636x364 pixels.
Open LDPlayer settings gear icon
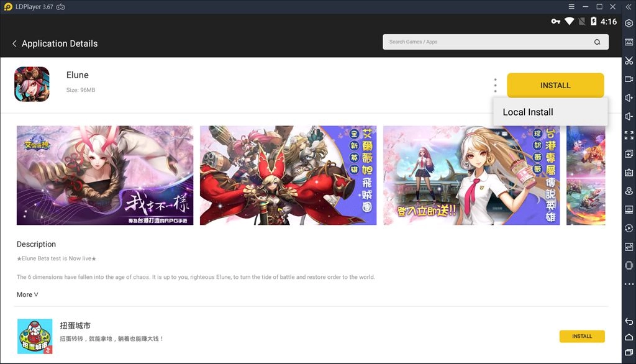point(629,24)
